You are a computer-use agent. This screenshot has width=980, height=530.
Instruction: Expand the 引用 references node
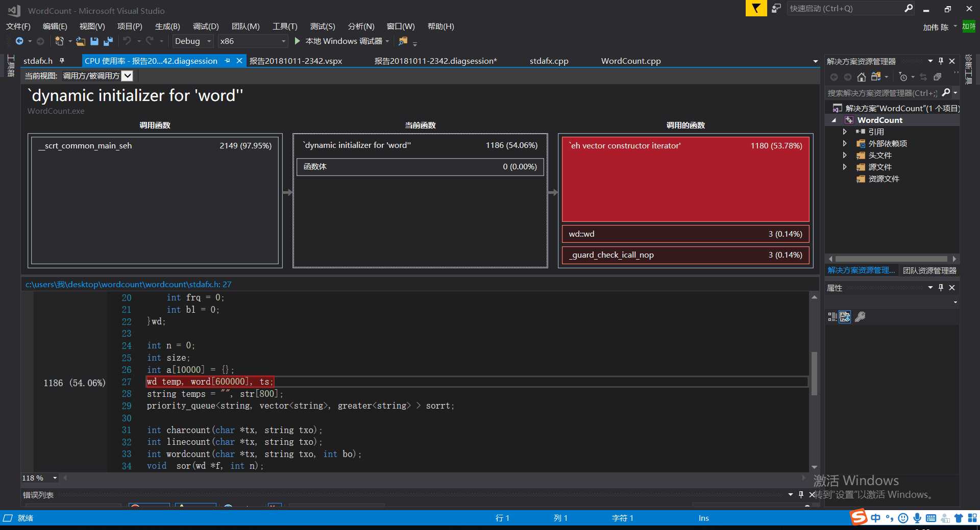coord(845,132)
